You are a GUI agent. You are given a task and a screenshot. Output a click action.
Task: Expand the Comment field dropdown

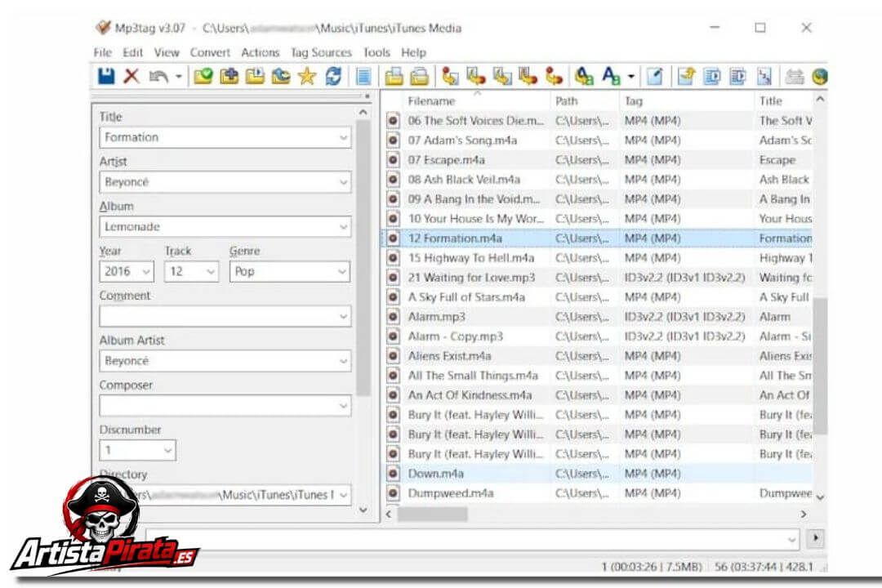[343, 316]
